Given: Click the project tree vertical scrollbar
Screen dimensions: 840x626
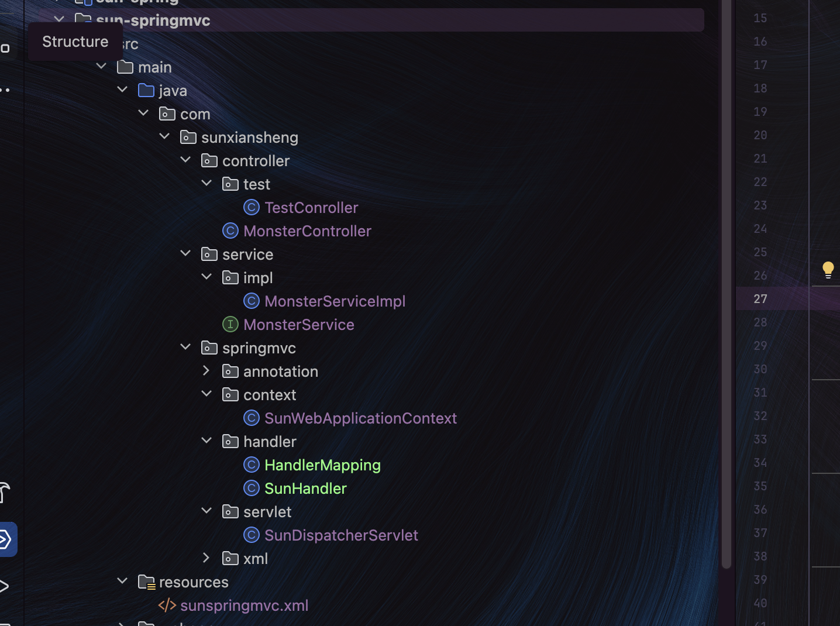Looking at the screenshot, I should (x=727, y=284).
